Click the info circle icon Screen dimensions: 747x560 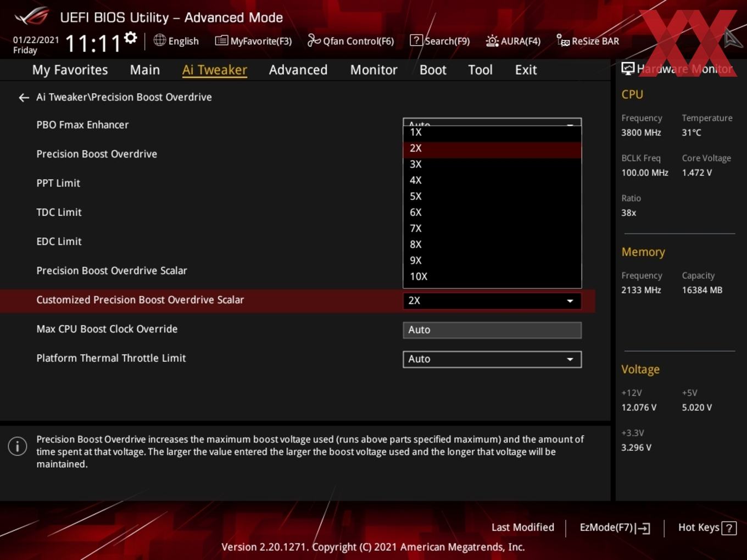click(x=18, y=446)
